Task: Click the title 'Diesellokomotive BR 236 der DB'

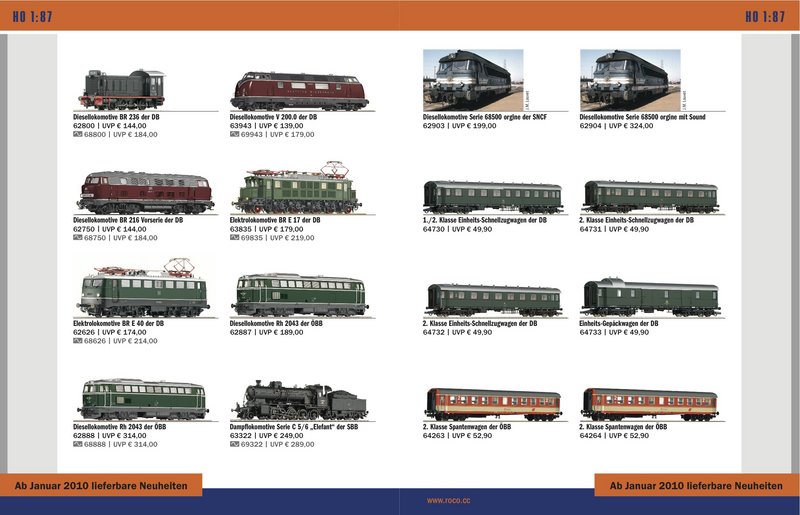Action: click(116, 117)
